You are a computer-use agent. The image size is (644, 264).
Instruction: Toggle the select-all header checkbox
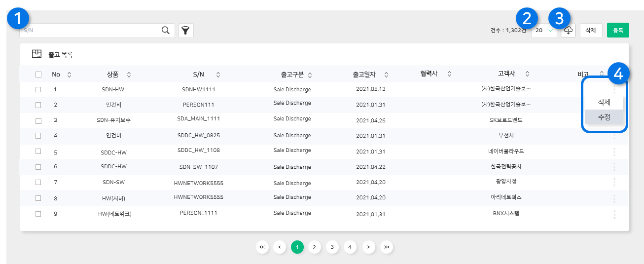pyautogui.click(x=38, y=75)
